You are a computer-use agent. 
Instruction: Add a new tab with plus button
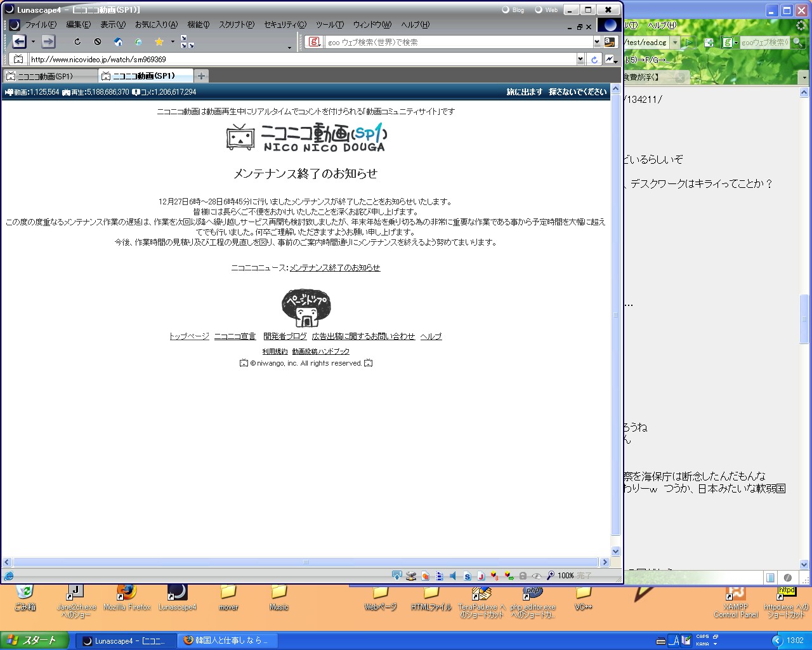201,76
